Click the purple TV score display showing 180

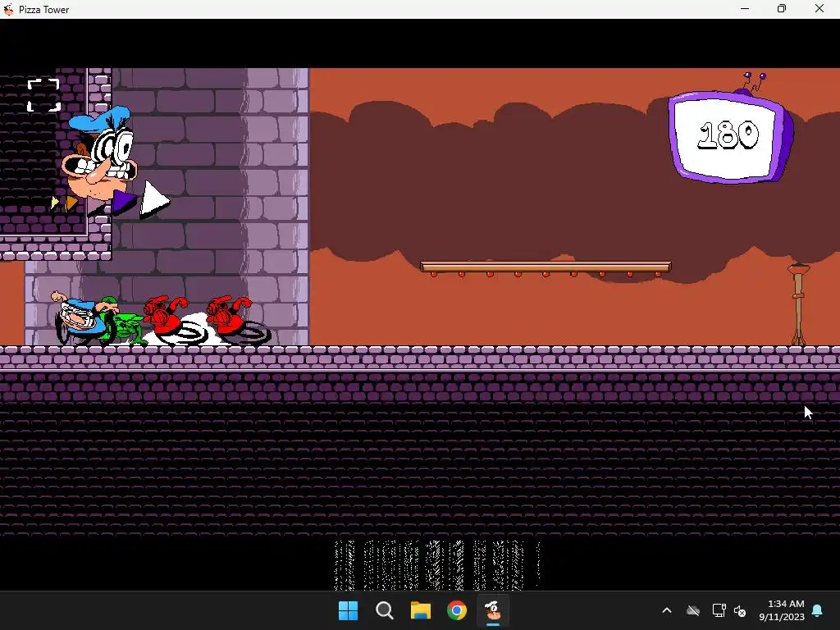(731, 136)
